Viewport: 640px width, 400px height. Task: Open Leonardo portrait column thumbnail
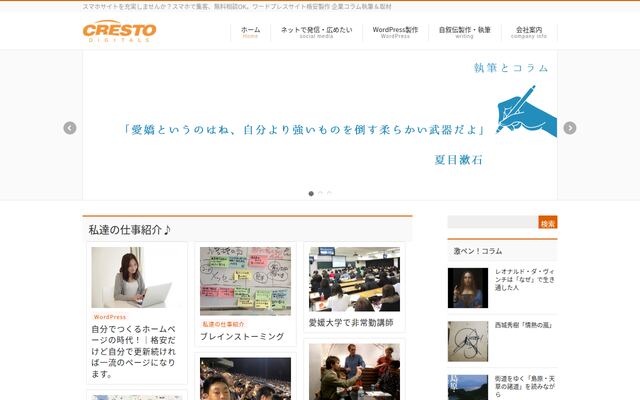468,288
